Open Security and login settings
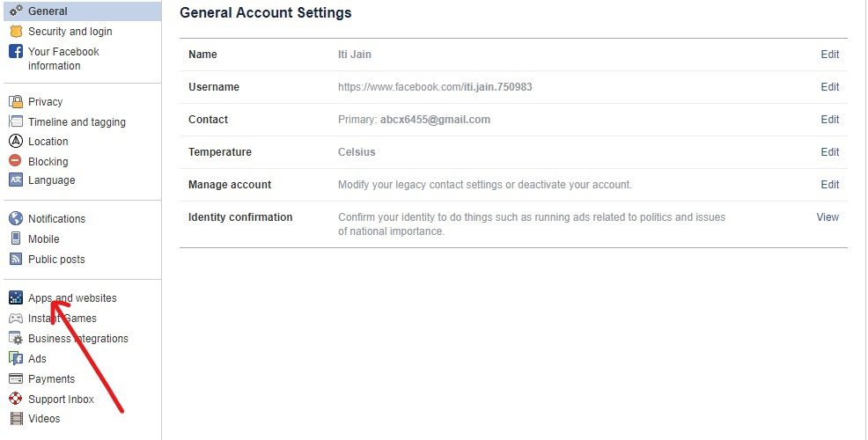This screenshot has height=440, width=868. (x=70, y=32)
